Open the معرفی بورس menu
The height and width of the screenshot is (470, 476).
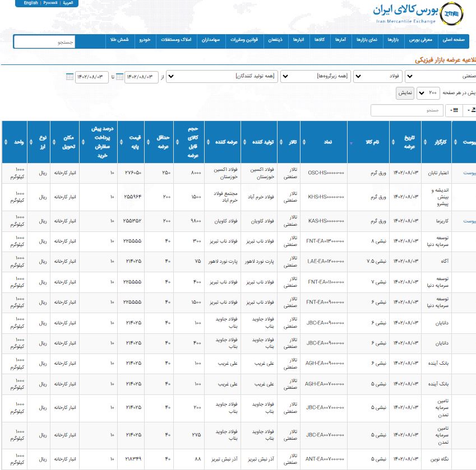point(420,40)
